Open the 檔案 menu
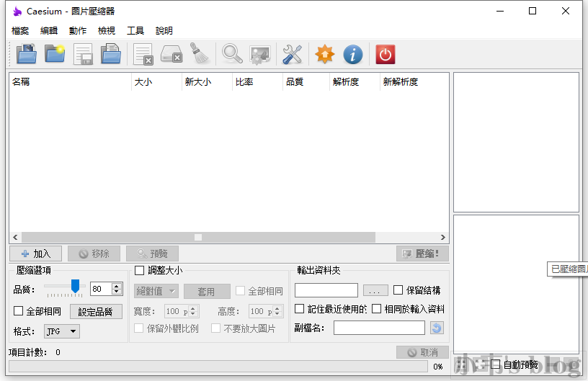Screen dimensions: 588x381 [x=20, y=31]
